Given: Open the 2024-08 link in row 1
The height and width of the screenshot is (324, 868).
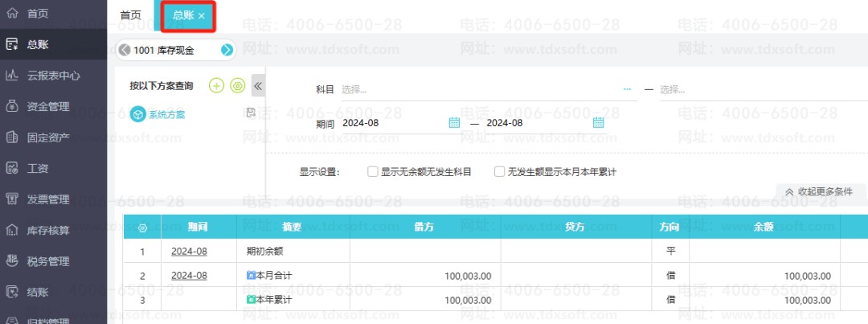Looking at the screenshot, I should pyautogui.click(x=190, y=252).
